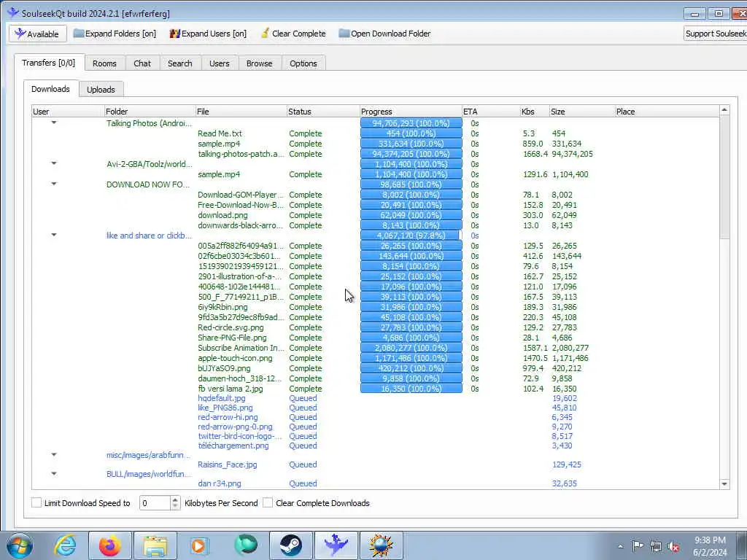The image size is (747, 560).
Task: Click the Expand Users people icon
Action: (175, 34)
